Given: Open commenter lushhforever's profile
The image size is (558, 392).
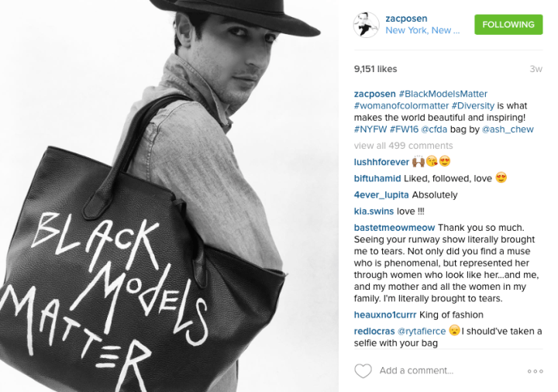Looking at the screenshot, I should (x=381, y=162).
